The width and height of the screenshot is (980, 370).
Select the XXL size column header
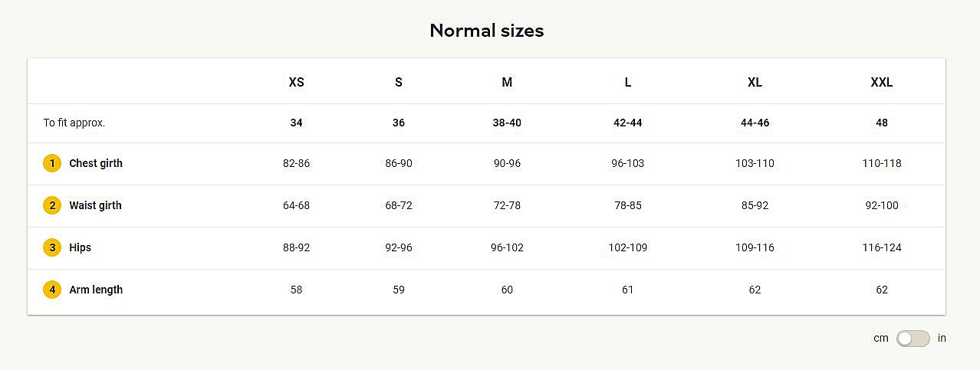coord(882,82)
